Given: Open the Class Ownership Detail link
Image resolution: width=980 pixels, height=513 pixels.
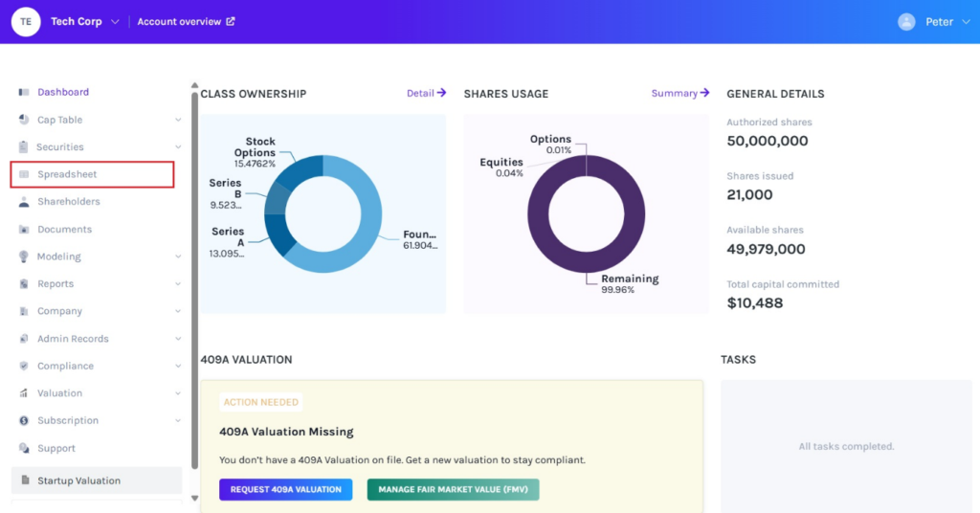Looking at the screenshot, I should pos(426,93).
